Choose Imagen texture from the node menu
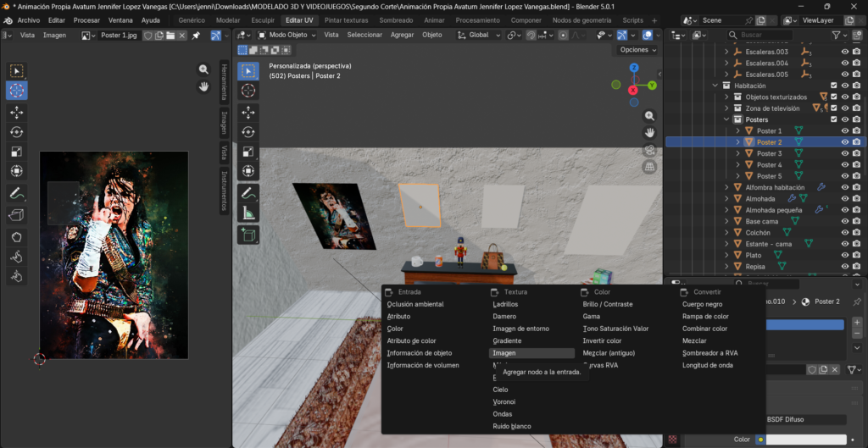The width and height of the screenshot is (868, 448). [532, 353]
